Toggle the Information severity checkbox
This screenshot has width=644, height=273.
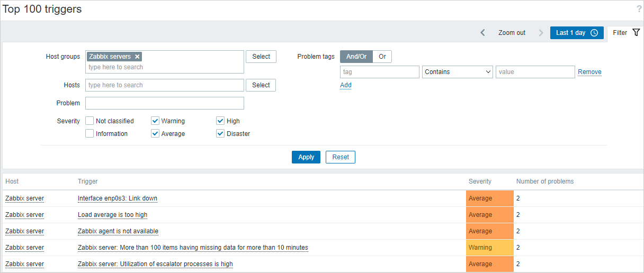pos(90,133)
